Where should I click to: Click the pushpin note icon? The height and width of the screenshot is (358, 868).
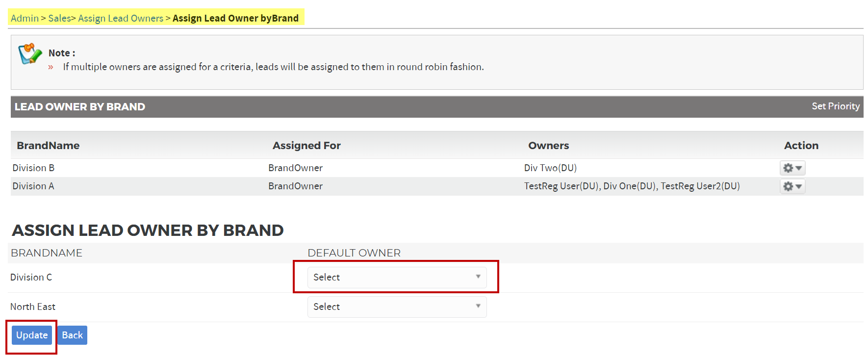coord(29,53)
